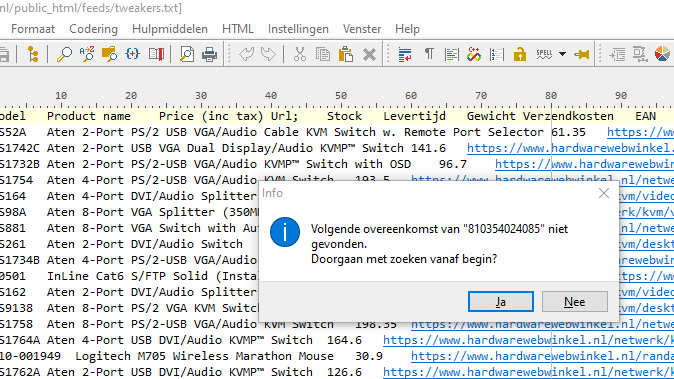Click the Delete X icon
The image size is (674, 379).
click(369, 55)
